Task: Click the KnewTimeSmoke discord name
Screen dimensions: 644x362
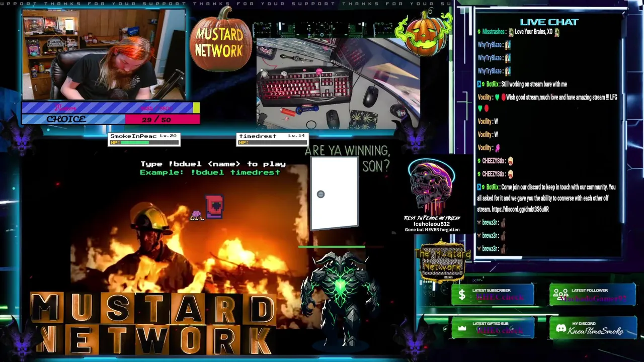Action: tap(596, 331)
